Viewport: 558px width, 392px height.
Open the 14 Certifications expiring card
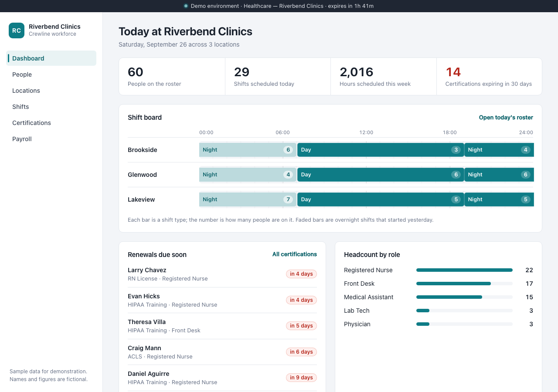point(489,77)
